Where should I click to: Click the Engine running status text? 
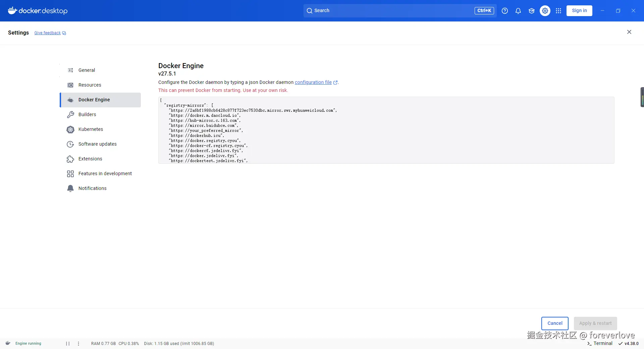(28, 343)
